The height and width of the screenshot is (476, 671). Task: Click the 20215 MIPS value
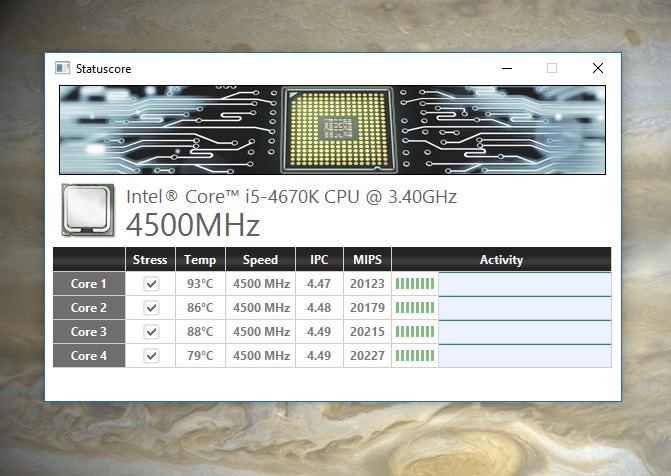pos(367,332)
